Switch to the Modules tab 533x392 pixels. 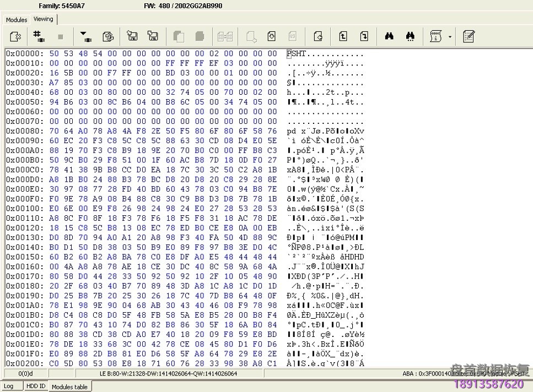coord(17,19)
